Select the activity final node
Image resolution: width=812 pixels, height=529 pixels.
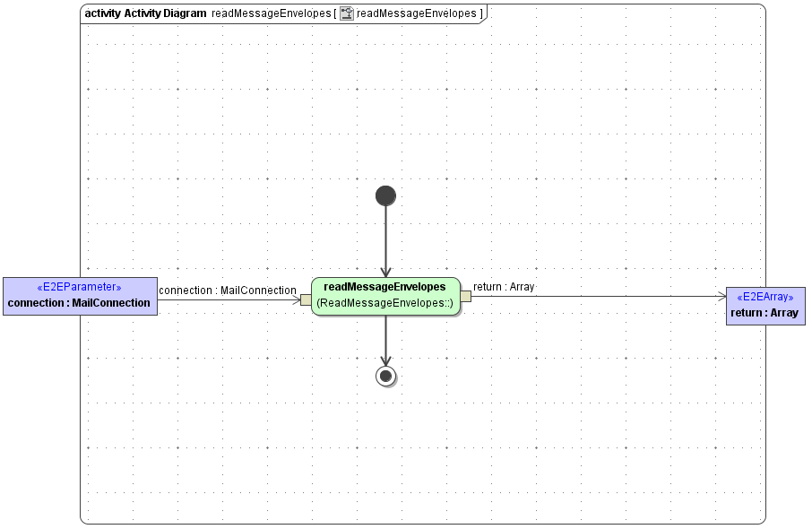pyautogui.click(x=385, y=376)
